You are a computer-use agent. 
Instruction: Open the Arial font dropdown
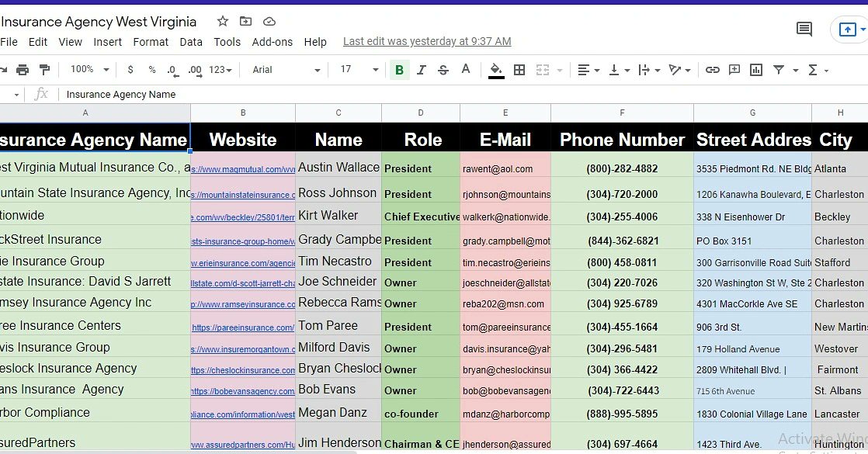[x=286, y=70]
